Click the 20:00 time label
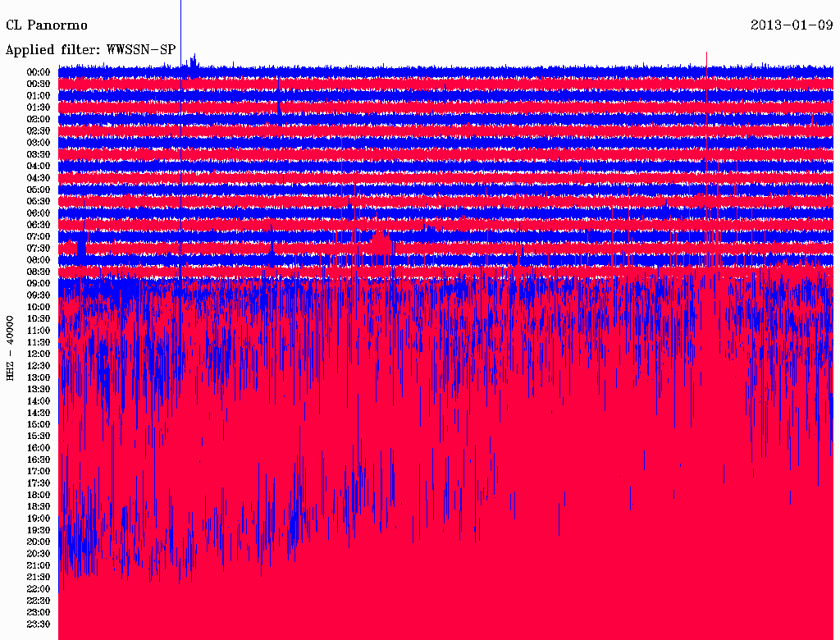Image resolution: width=840 pixels, height=640 pixels. 39,542
